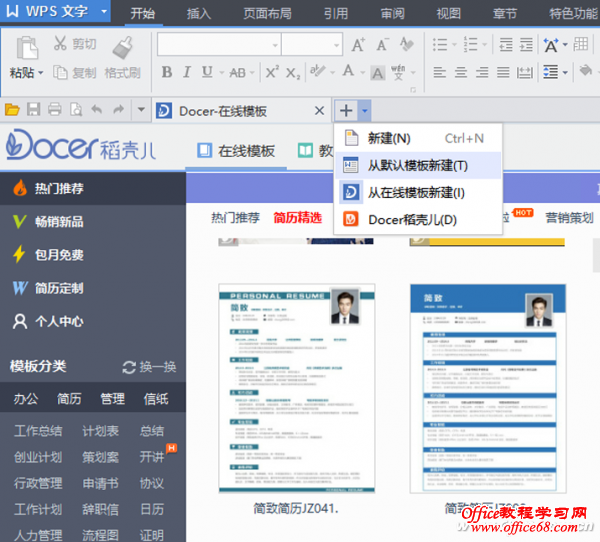Switch to the 页面布局 ribbon tab
The image size is (600, 542).
[267, 13]
